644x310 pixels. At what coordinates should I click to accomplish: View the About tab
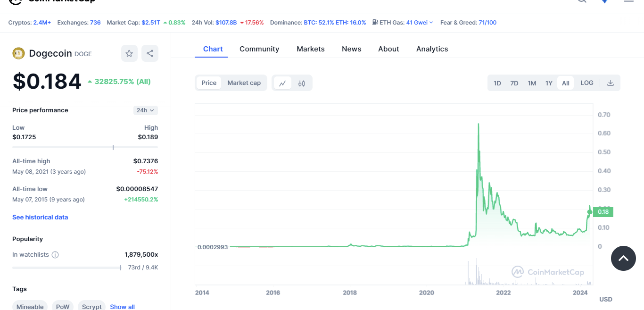point(388,49)
